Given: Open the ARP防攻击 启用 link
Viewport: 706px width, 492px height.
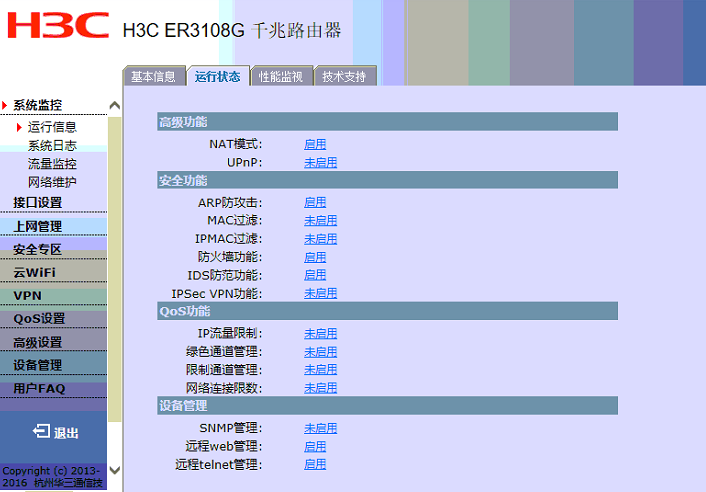Looking at the screenshot, I should 315,203.
